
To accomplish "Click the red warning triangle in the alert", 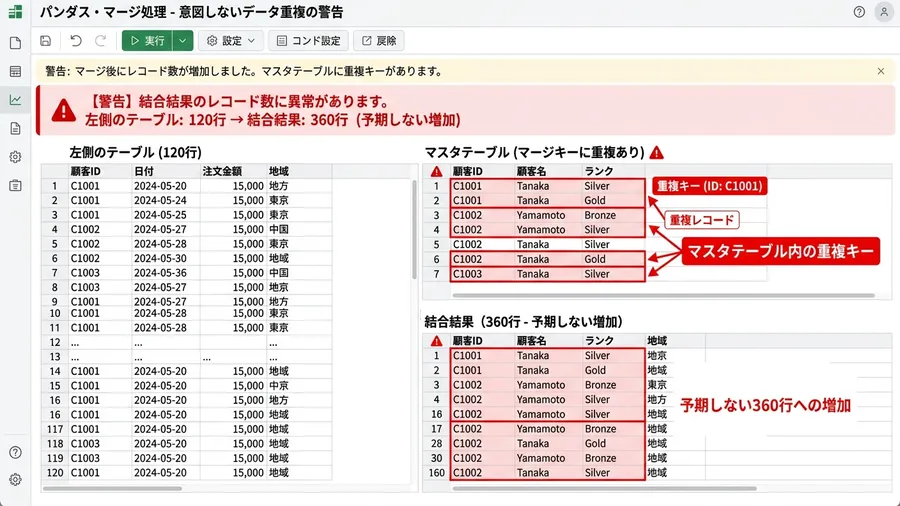I will tap(64, 111).
